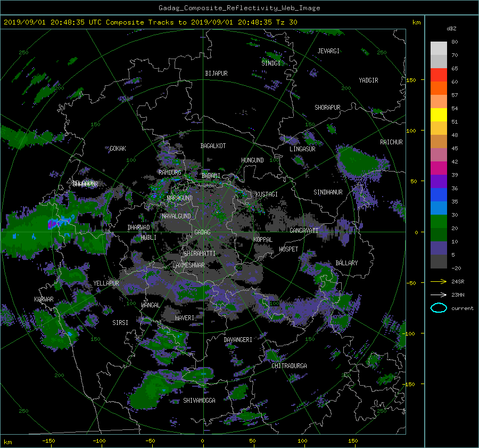Click the GADAG radar center label
The image size is (479, 448).
click(x=203, y=232)
